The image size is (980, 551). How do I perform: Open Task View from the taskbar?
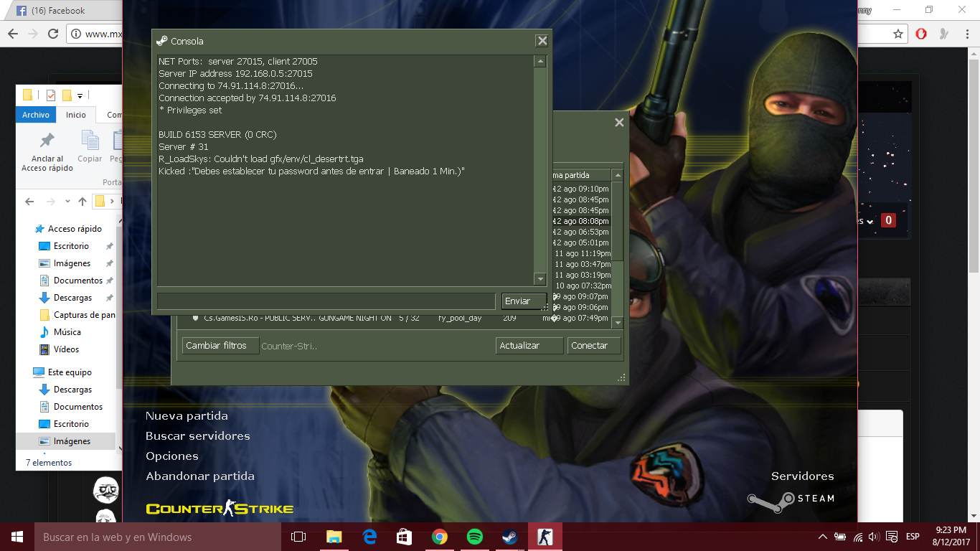pyautogui.click(x=298, y=537)
